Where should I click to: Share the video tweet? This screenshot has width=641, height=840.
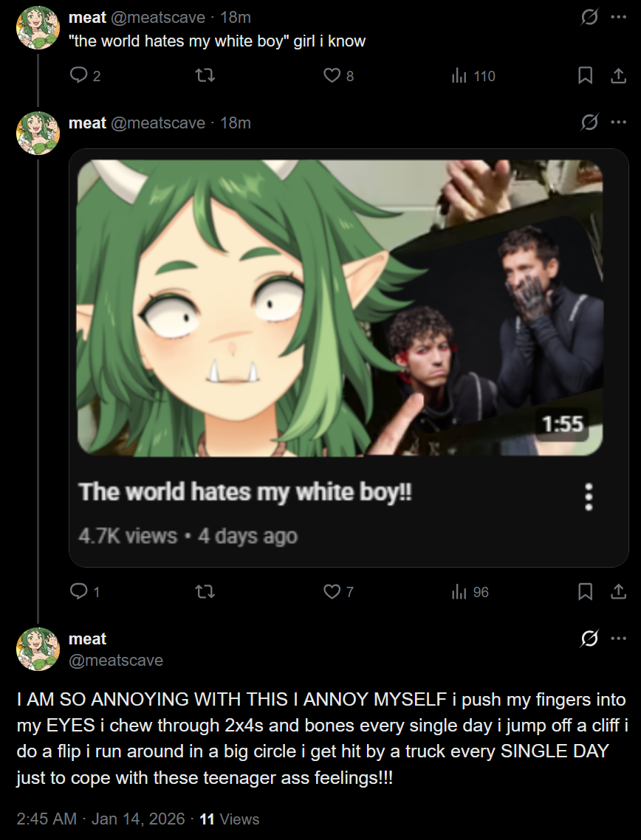tap(619, 591)
